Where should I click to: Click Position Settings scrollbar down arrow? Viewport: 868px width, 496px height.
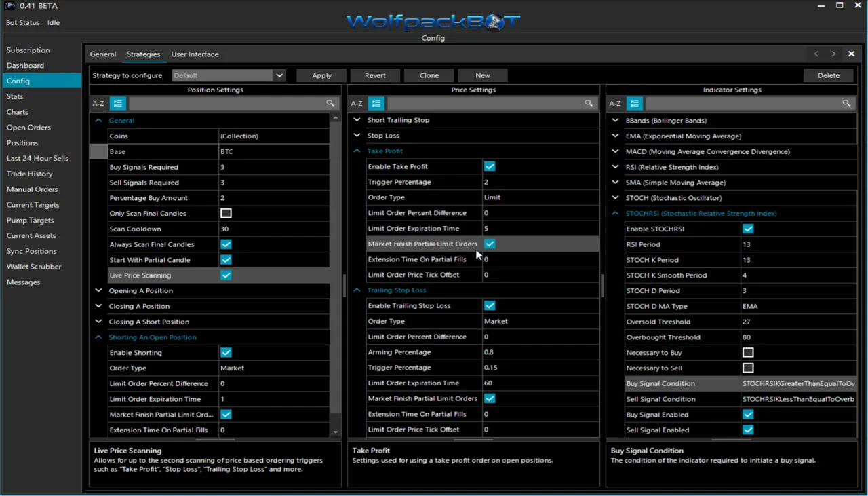click(336, 432)
